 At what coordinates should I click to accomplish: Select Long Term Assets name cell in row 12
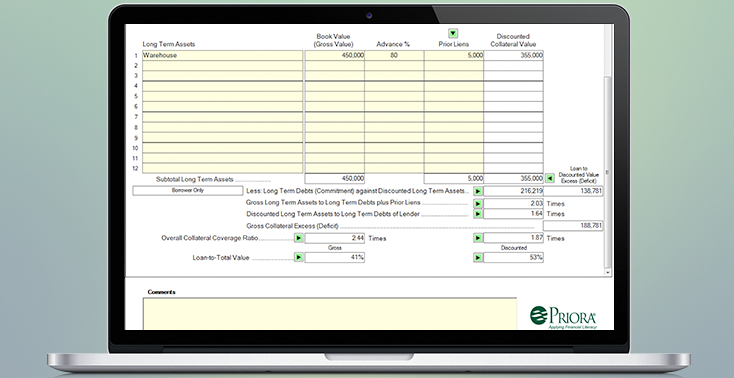[x=222, y=169]
